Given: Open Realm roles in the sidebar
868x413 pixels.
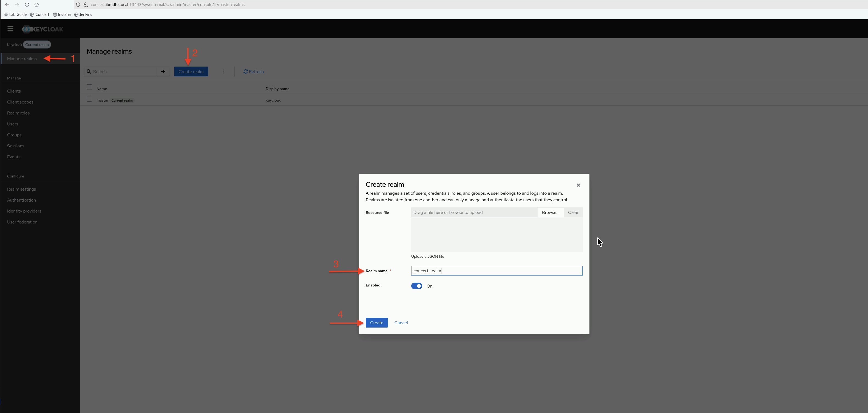Looking at the screenshot, I should 18,113.
